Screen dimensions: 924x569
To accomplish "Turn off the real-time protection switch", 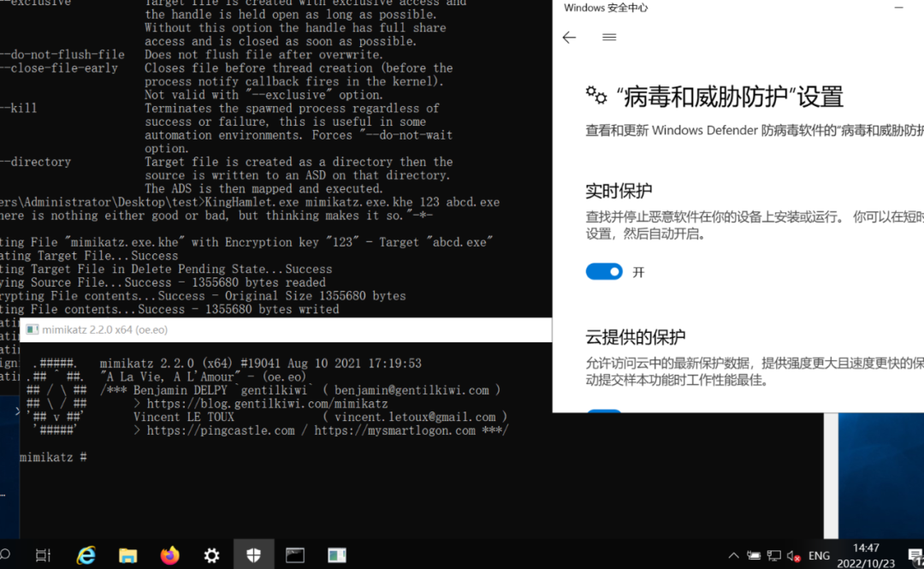I will [603, 271].
